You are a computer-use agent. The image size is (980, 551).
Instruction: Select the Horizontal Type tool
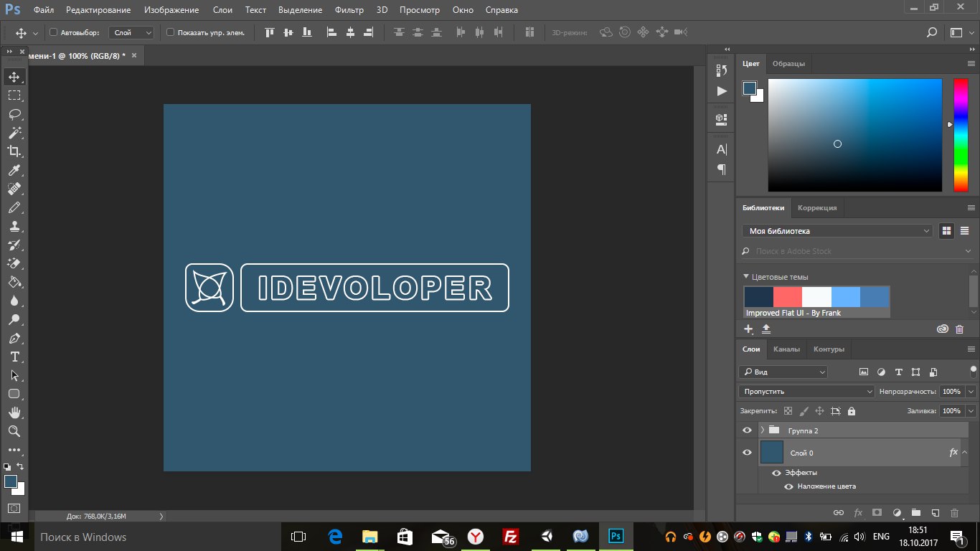click(14, 357)
